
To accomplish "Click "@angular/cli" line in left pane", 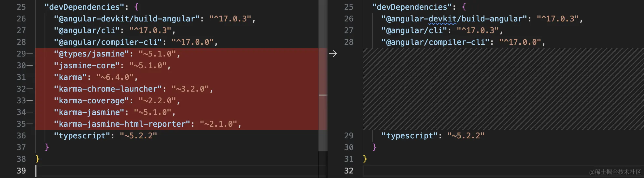I will pos(115,30).
